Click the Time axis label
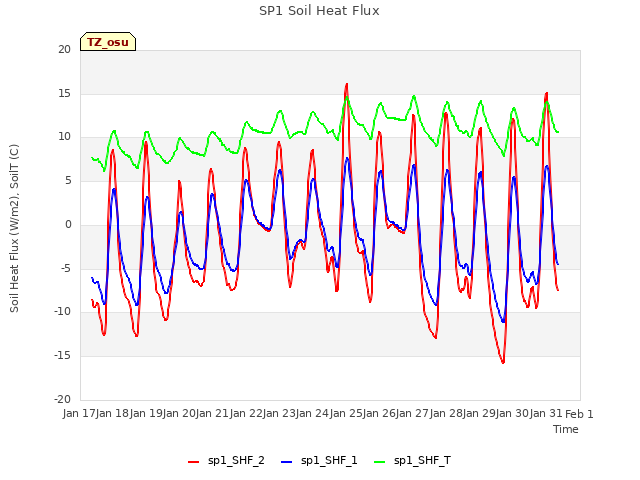This screenshot has height=480, width=640. [566, 429]
